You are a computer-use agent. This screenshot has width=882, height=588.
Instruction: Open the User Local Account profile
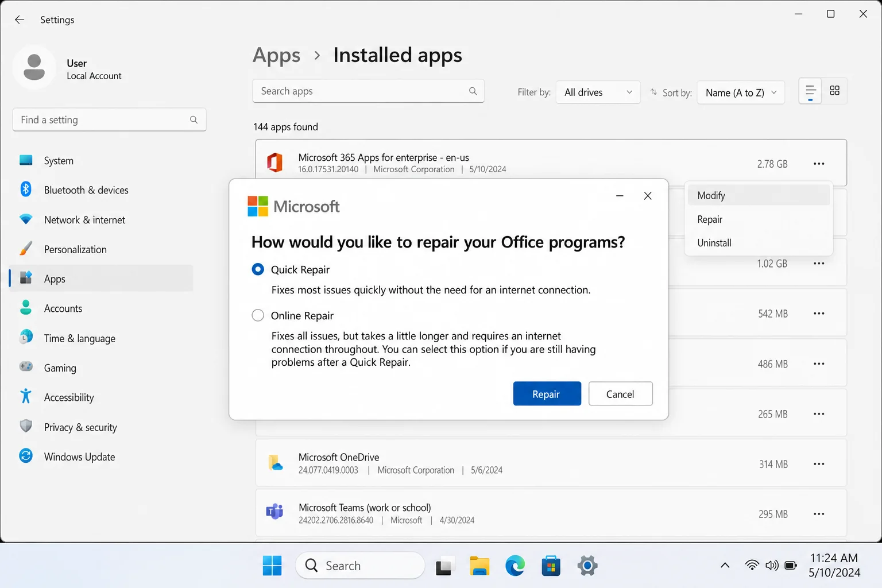67,68
